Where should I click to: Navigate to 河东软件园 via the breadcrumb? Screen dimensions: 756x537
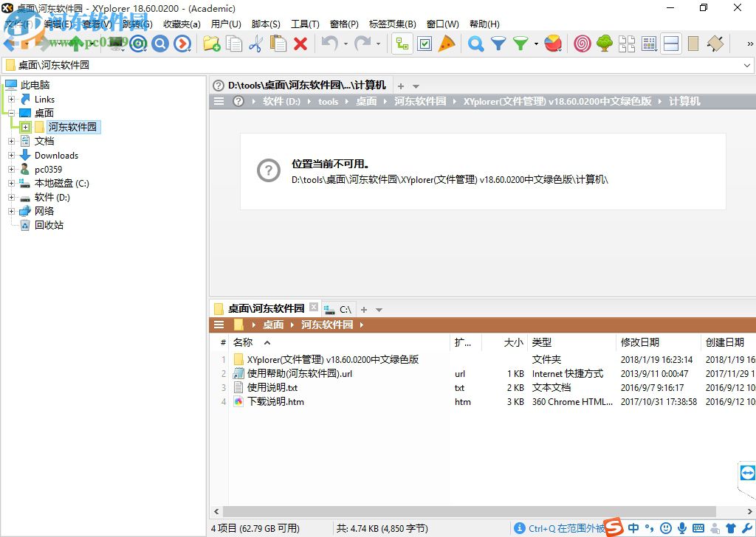click(x=420, y=101)
